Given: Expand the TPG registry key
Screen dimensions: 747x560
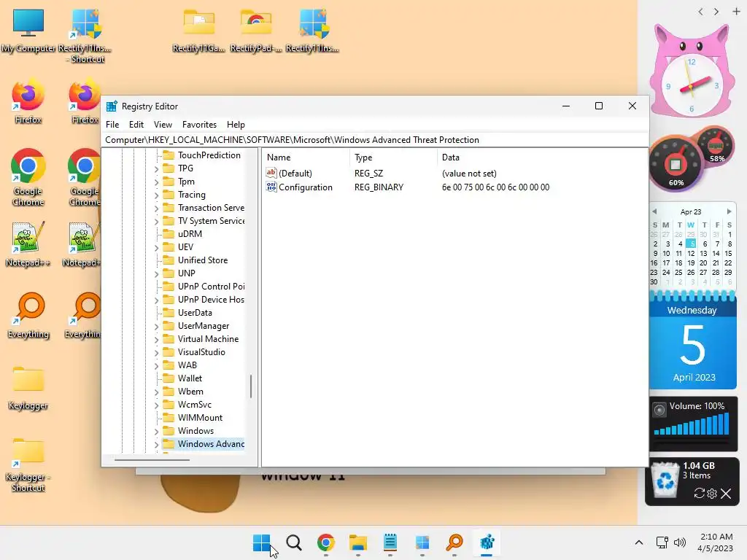Looking at the screenshot, I should [156, 168].
